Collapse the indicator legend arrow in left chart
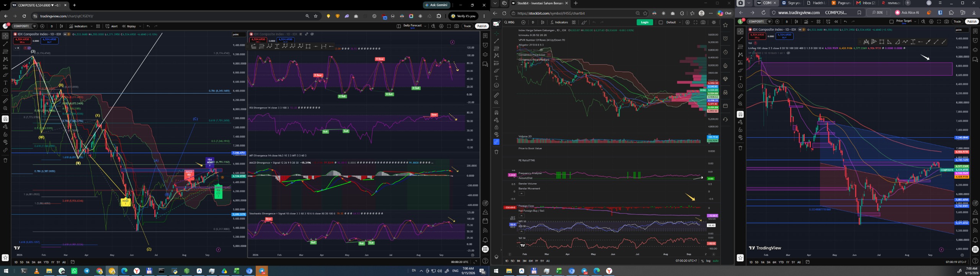Image resolution: width=980 pixels, height=276 pixels. (x=17, y=48)
